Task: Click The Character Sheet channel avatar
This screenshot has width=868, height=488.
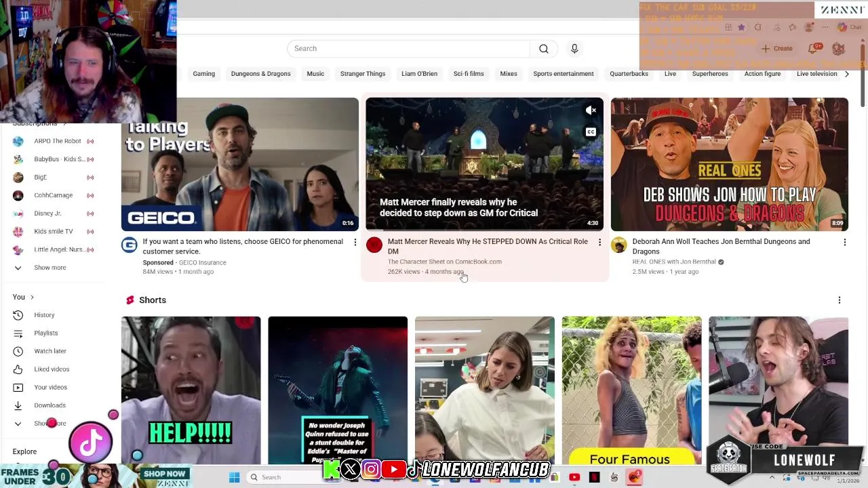Action: point(374,245)
